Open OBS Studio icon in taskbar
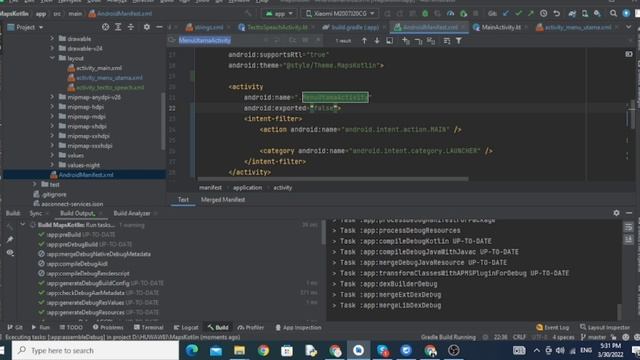Image resolution: width=640 pixels, height=360 pixels. pyautogui.click(x=453, y=350)
